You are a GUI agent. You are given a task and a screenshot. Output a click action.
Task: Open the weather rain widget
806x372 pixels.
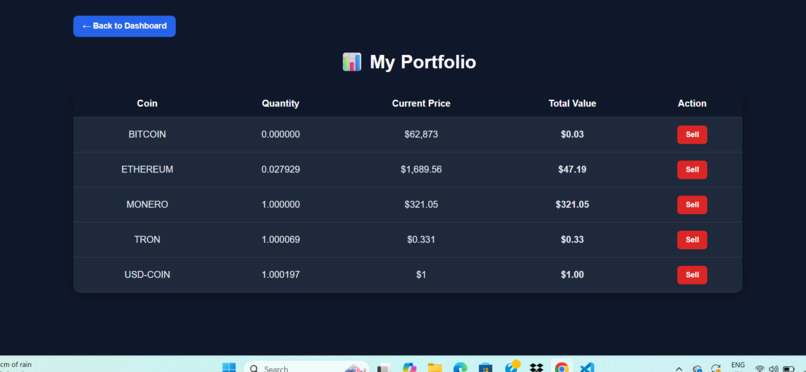click(16, 366)
